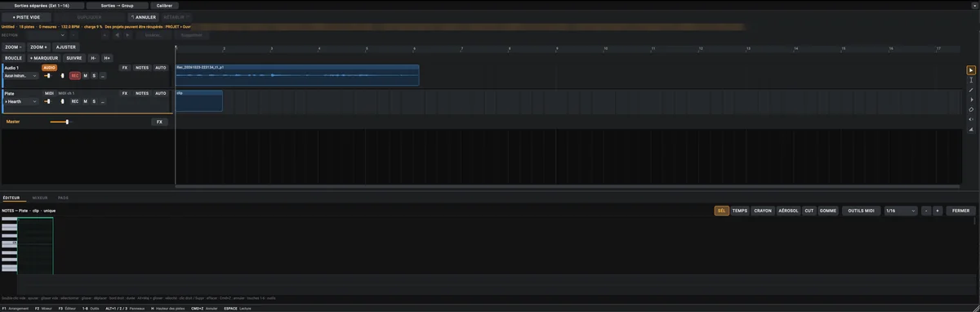Solo the Piste MIDI track

[94, 101]
